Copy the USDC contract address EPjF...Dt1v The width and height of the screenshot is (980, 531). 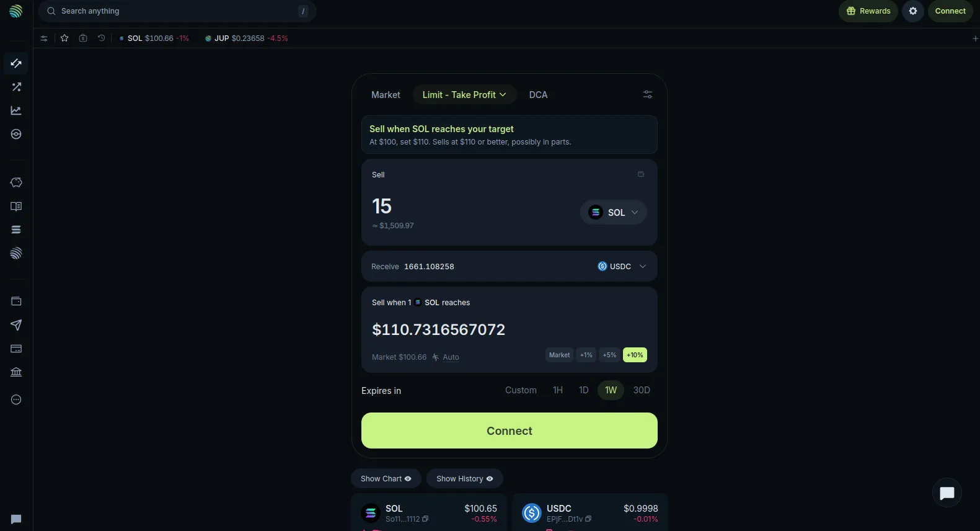point(588,519)
